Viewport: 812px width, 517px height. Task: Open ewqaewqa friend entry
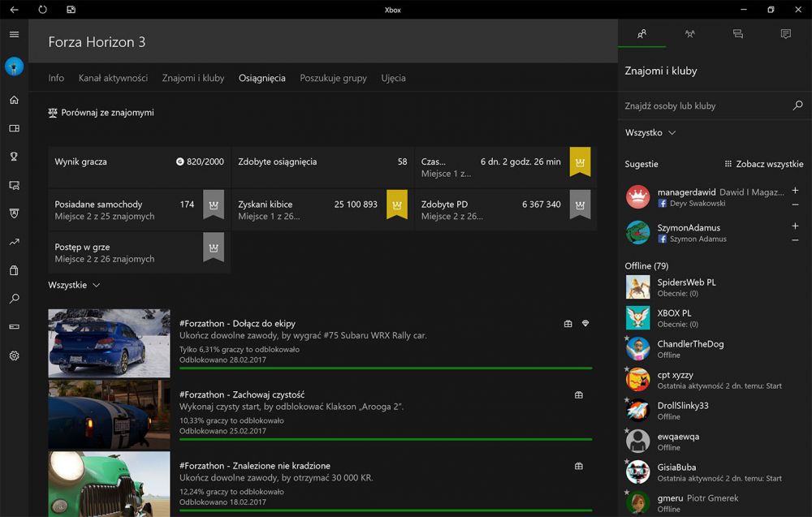tap(715, 442)
